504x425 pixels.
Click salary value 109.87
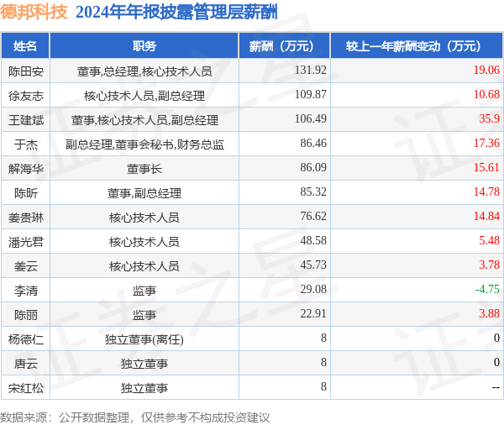click(x=311, y=94)
